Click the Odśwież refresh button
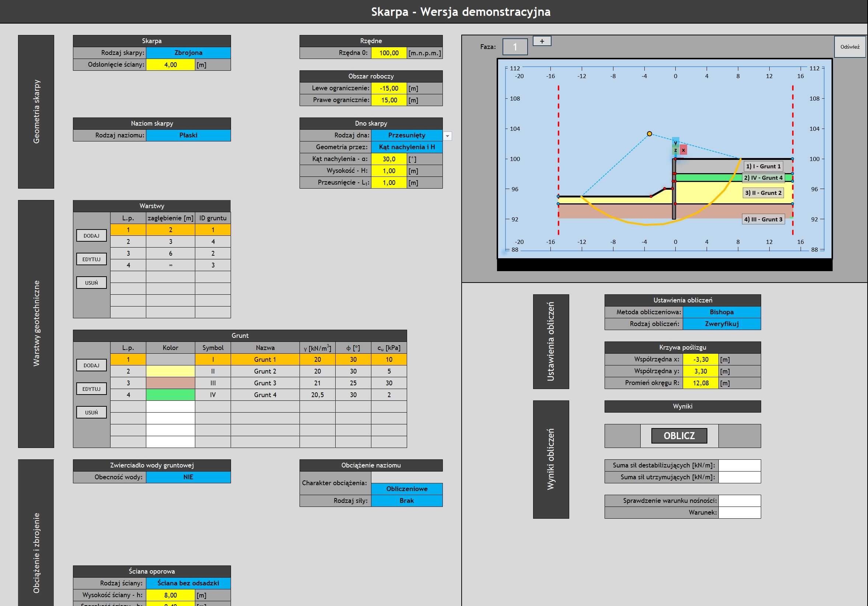Image resolution: width=868 pixels, height=606 pixels. point(850,47)
